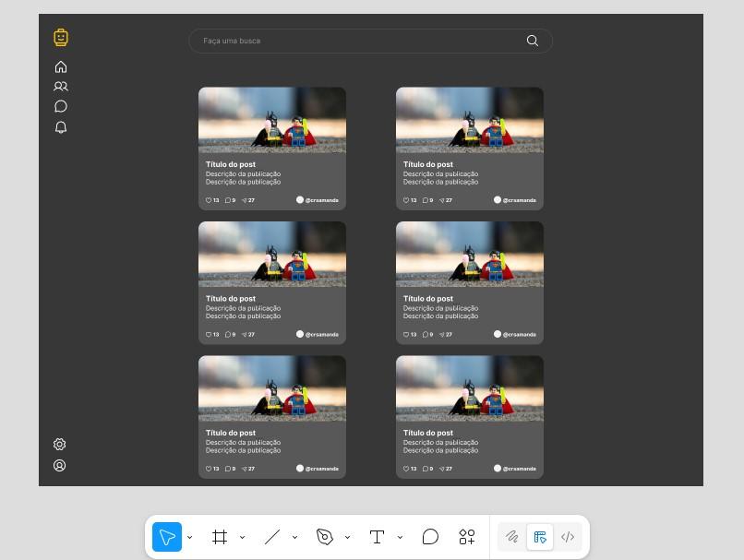The image size is (744, 560).
Task: Switch to Draw mode
Action: [x=512, y=537]
